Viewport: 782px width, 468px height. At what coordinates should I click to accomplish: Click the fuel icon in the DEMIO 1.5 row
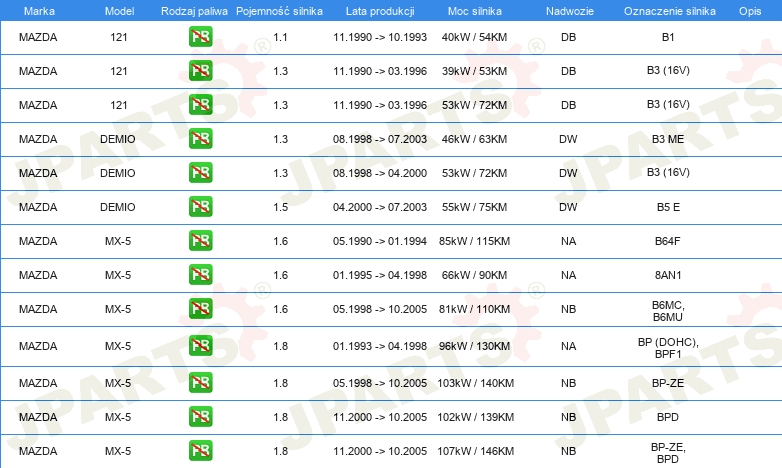[x=200, y=207]
